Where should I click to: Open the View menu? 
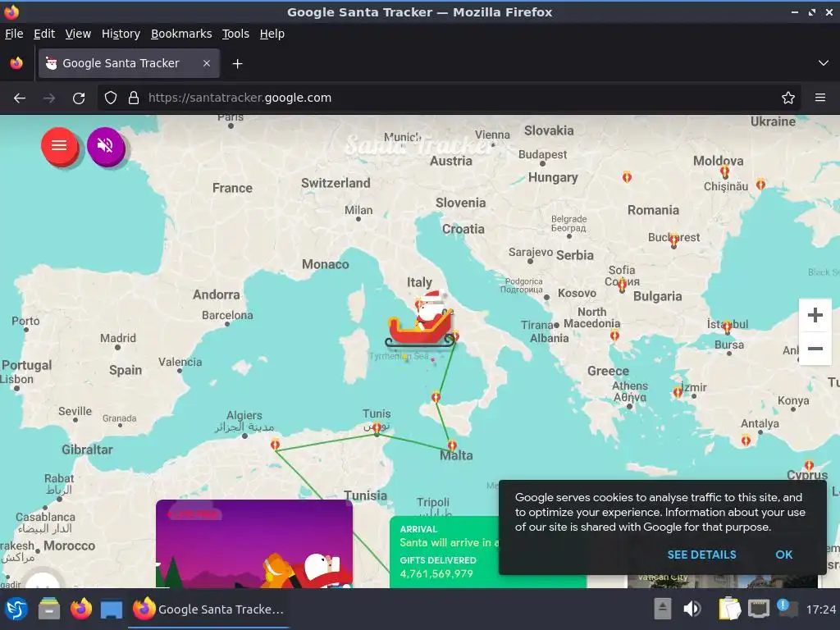pos(78,34)
